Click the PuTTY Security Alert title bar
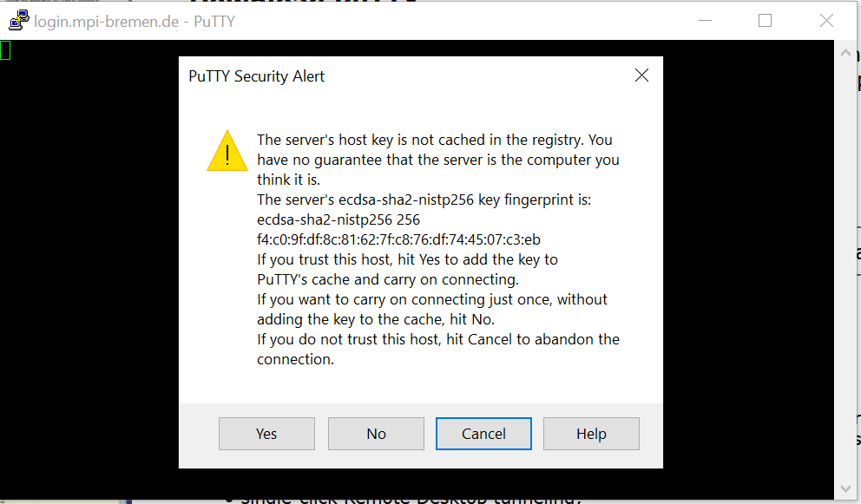Image resolution: width=861 pixels, height=504 pixels. click(x=406, y=75)
